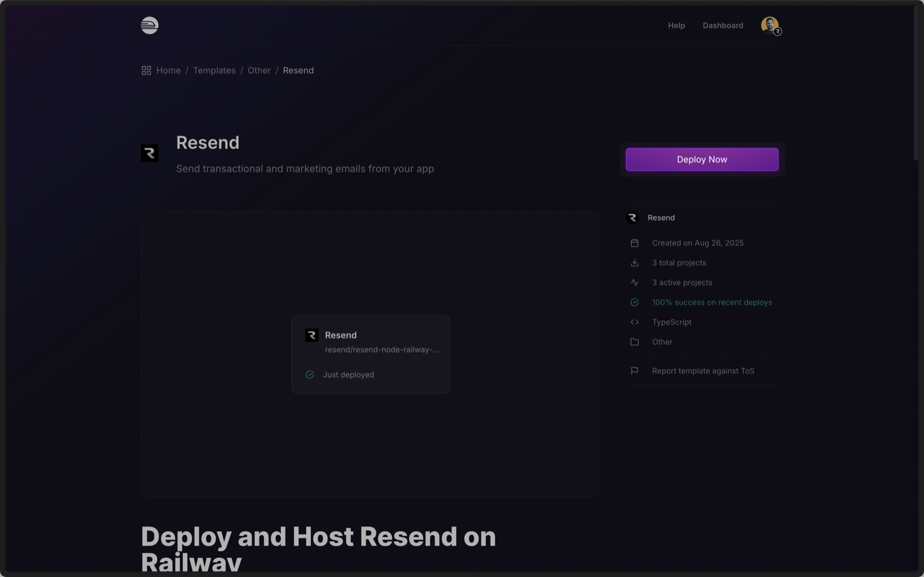Click the green checkmark success icon

[634, 302]
